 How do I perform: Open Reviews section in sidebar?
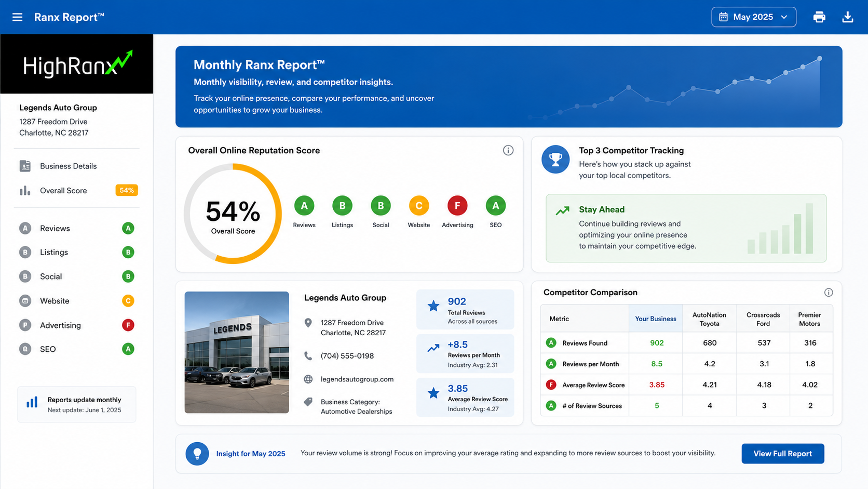pyautogui.click(x=77, y=228)
